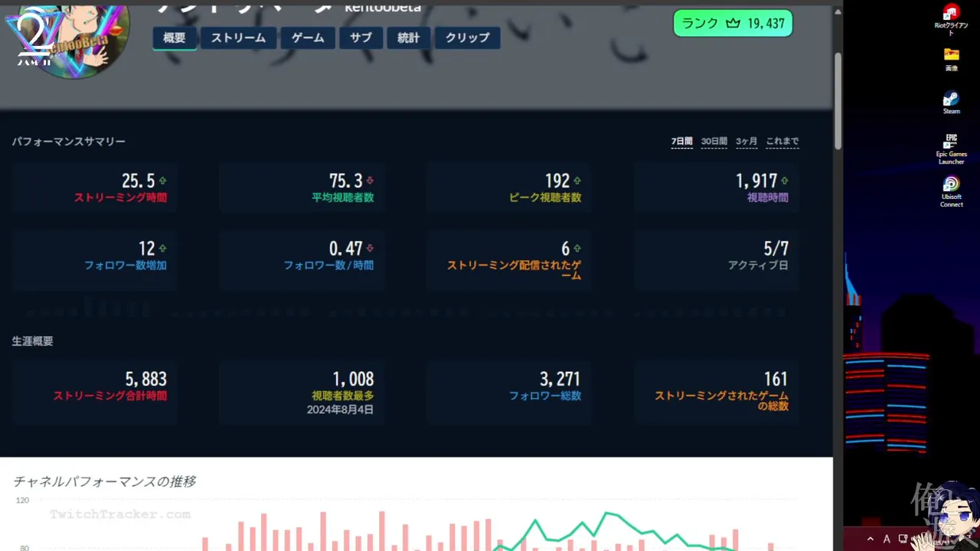Click the チャネルパフォーマンスの推移 chart title
Viewport: 980px width, 551px height.
105,481
